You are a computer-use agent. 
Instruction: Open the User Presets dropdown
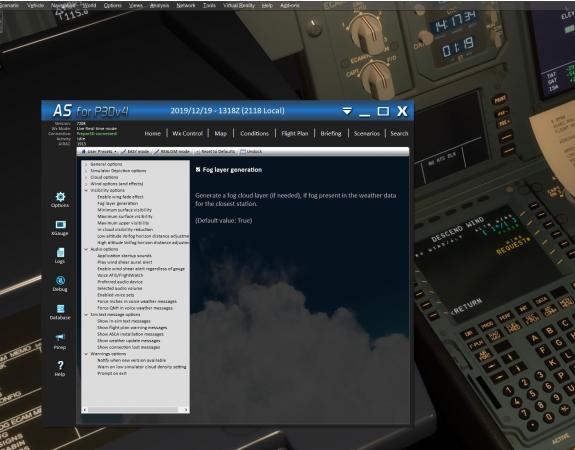coord(99,151)
